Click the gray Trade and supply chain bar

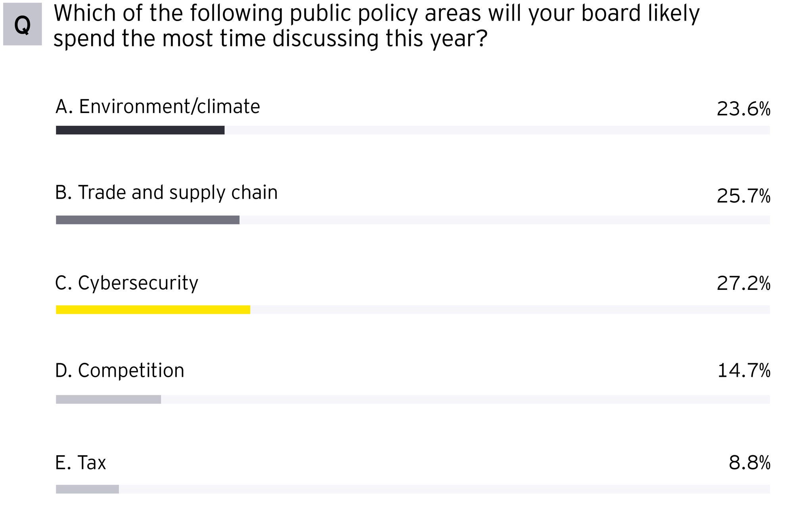point(147,220)
